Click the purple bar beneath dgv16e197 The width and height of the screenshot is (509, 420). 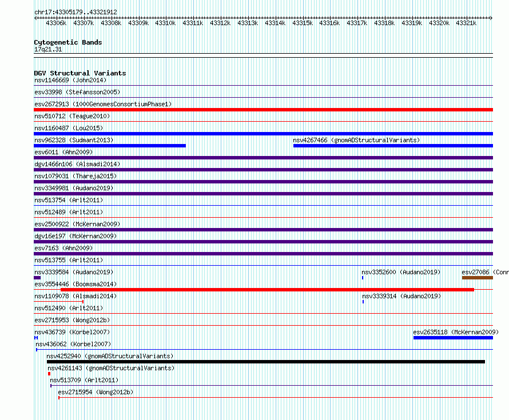point(263,242)
